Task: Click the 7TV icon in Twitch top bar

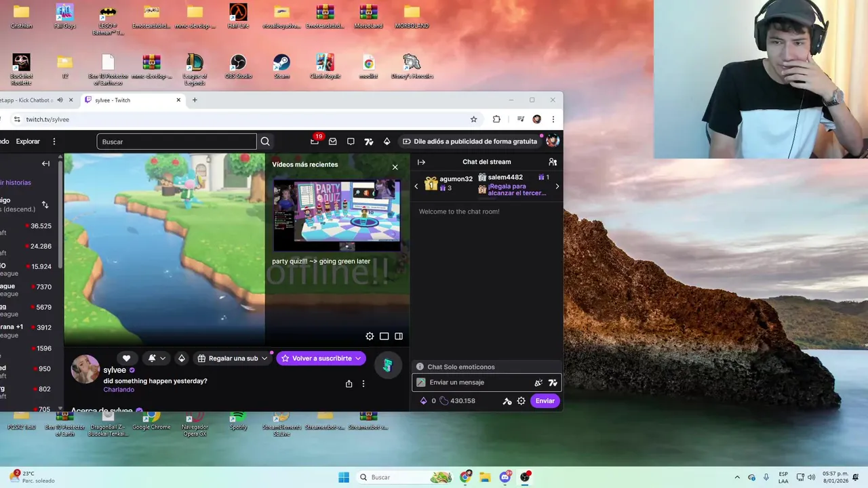Action: tap(369, 142)
